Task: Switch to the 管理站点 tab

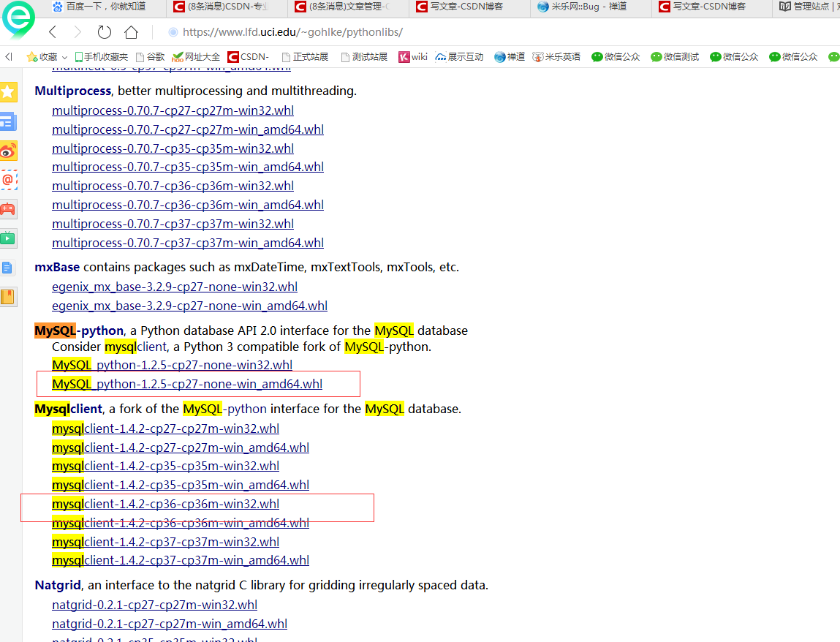Action: point(806,7)
